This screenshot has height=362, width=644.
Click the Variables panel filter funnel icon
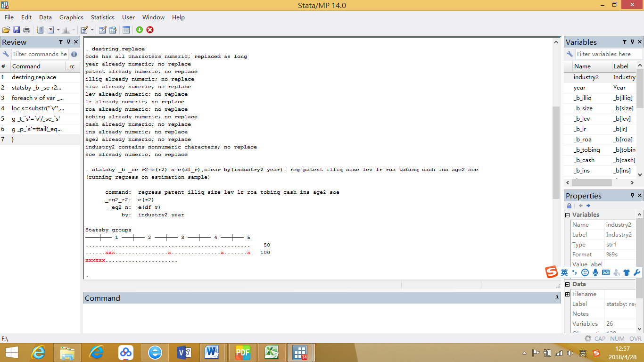pyautogui.click(x=625, y=42)
